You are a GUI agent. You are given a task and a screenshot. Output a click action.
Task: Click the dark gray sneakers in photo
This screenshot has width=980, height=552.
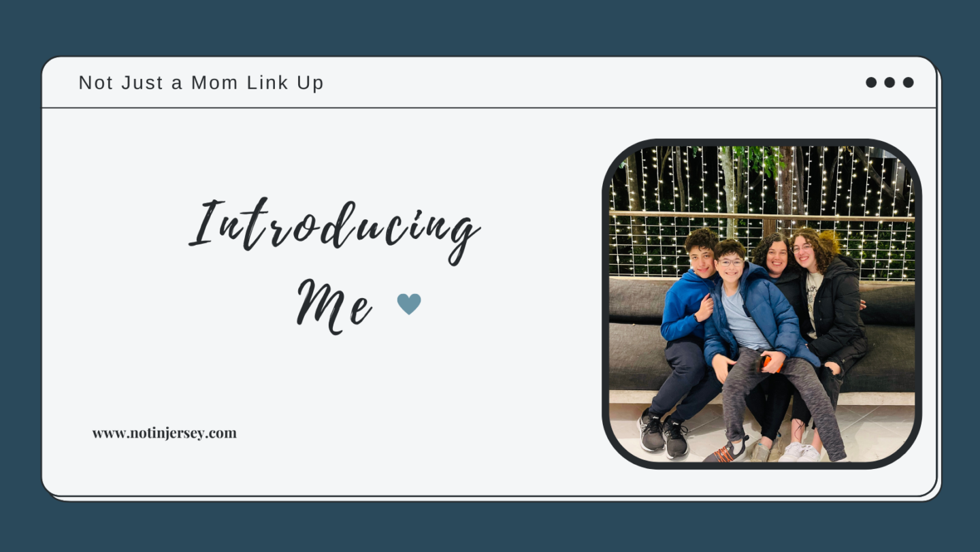tap(664, 434)
